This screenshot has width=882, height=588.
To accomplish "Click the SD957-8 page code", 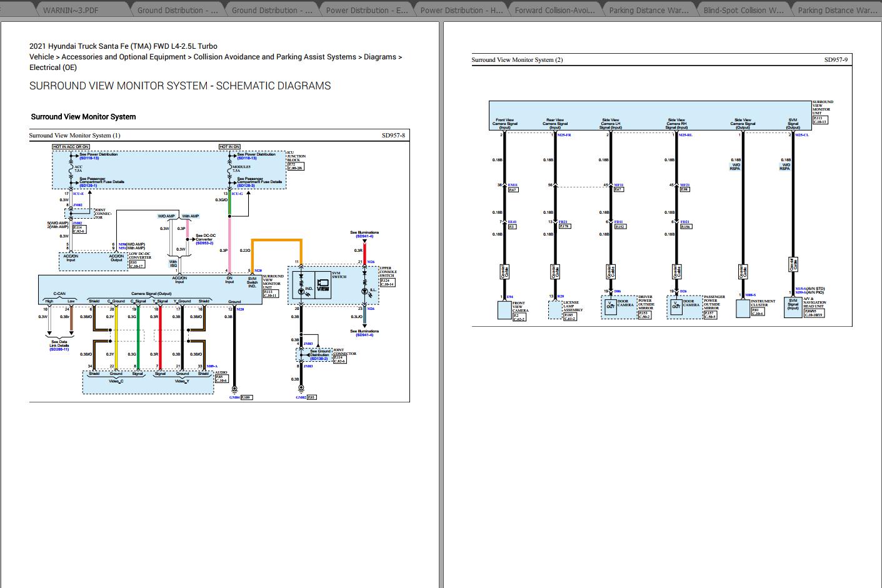I will point(393,135).
